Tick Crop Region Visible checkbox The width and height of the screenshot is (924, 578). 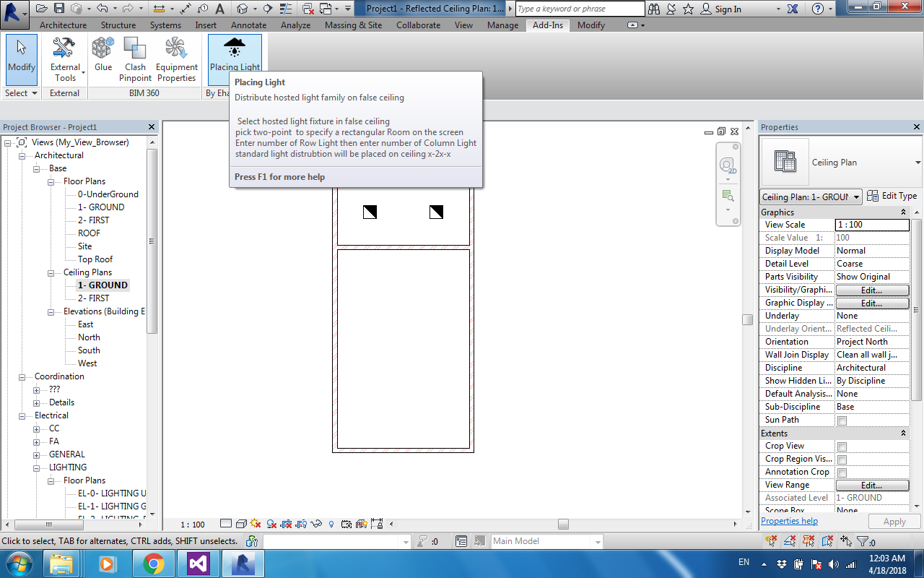pyautogui.click(x=842, y=460)
